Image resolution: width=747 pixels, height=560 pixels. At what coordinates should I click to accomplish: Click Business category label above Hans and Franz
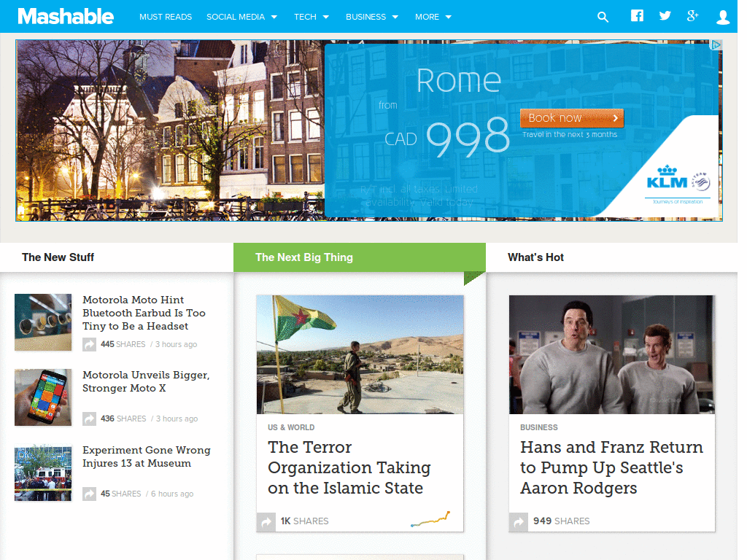539,427
